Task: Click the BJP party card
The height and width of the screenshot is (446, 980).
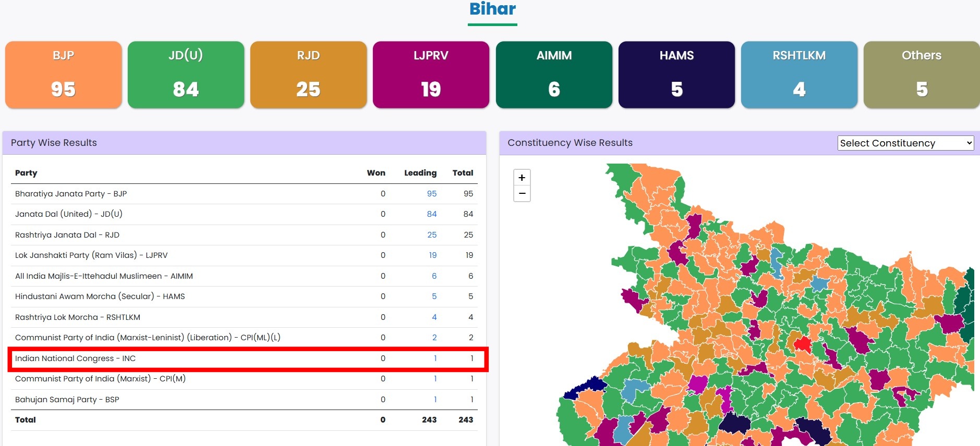Action: [x=64, y=75]
